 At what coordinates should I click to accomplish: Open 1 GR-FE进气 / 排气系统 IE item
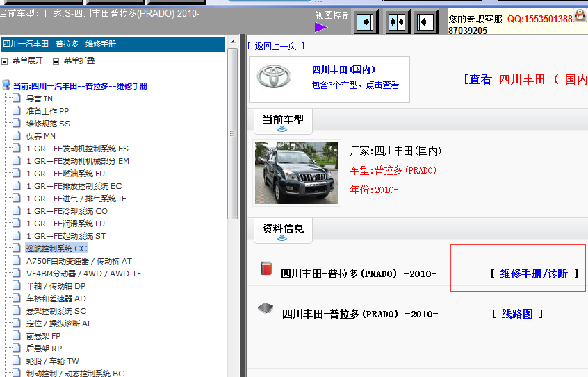tap(76, 199)
